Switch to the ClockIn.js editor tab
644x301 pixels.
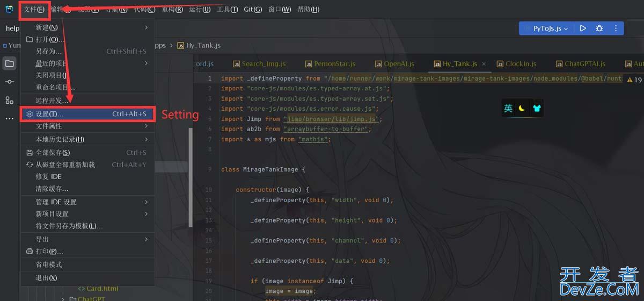click(x=520, y=63)
